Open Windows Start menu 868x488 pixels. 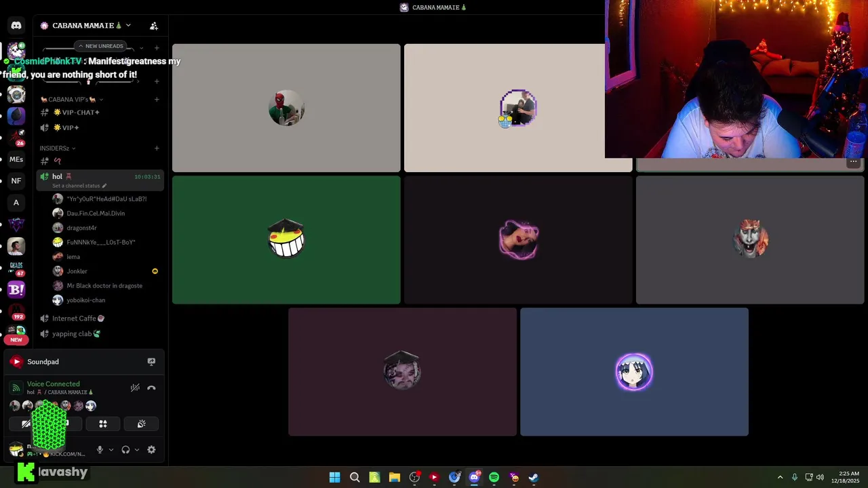point(334,477)
